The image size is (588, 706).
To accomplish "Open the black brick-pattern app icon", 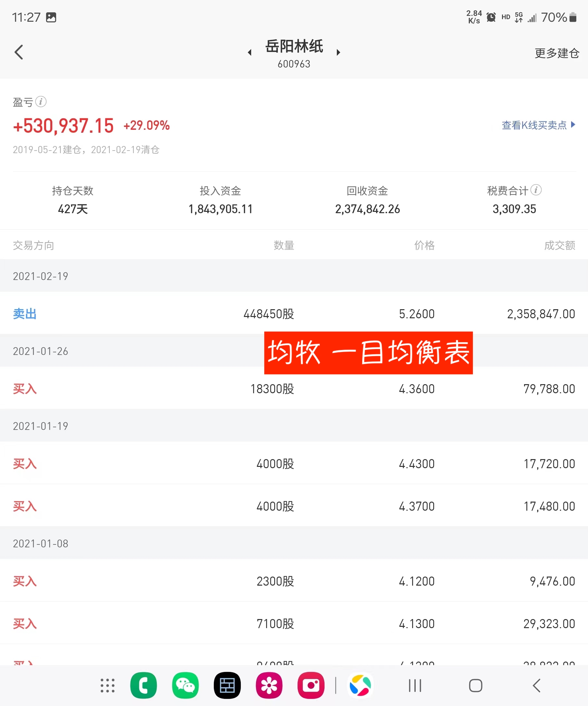I will 227,685.
